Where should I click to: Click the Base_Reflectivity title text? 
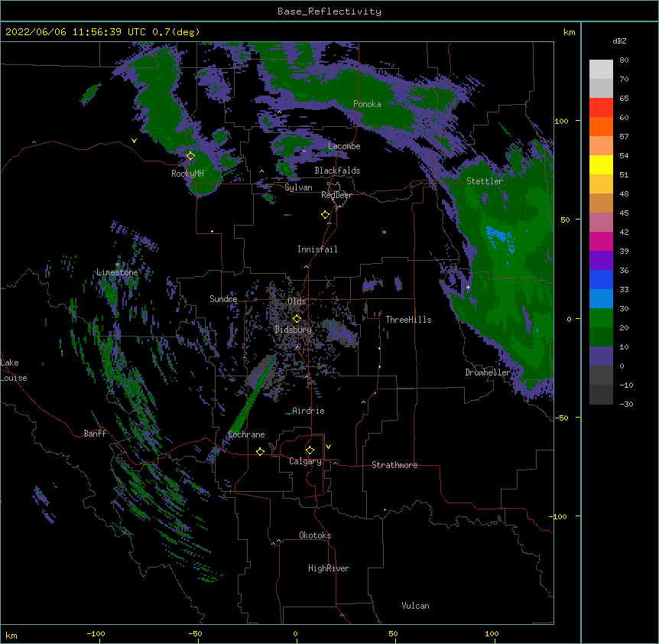coord(329,11)
